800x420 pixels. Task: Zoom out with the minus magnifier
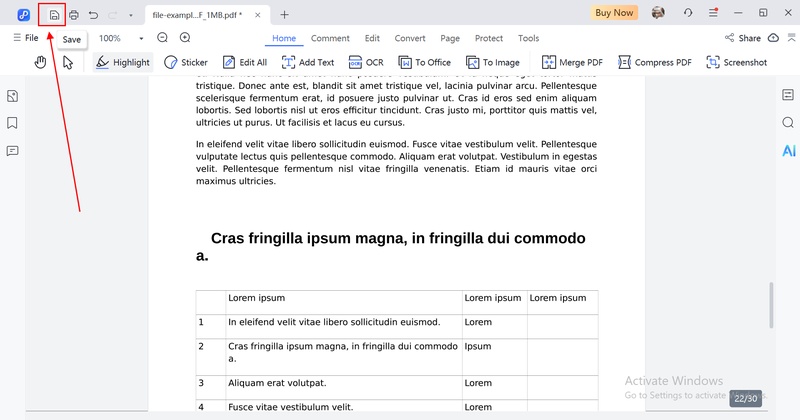click(162, 38)
